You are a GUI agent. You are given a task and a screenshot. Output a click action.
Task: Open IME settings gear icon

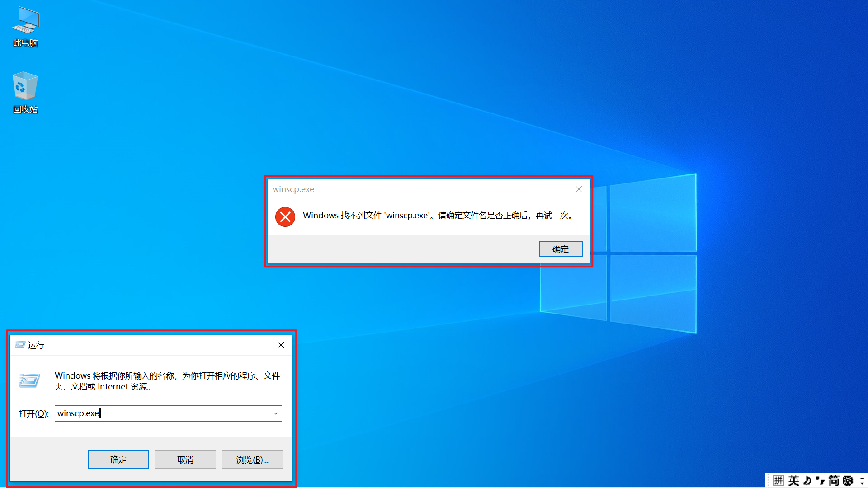[x=848, y=480]
